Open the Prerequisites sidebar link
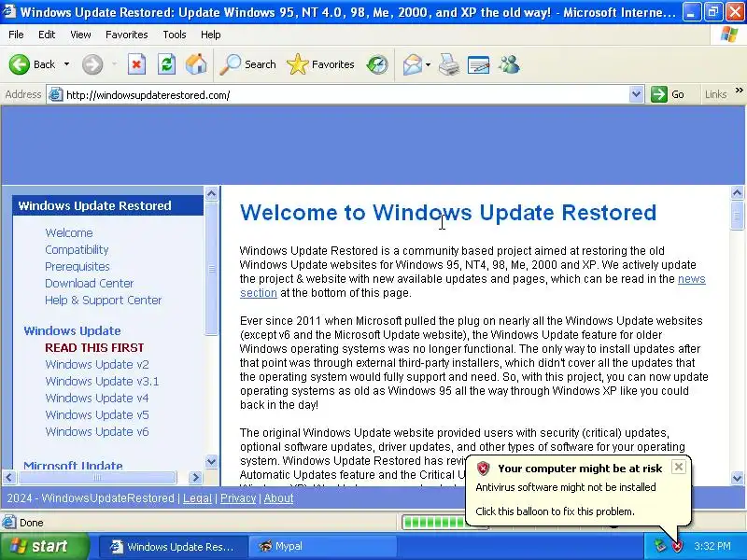747x560 pixels. tap(78, 266)
